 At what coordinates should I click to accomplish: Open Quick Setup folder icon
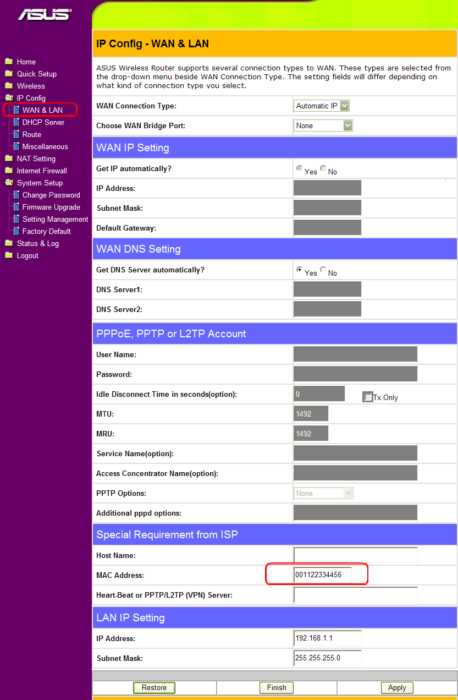point(8,73)
